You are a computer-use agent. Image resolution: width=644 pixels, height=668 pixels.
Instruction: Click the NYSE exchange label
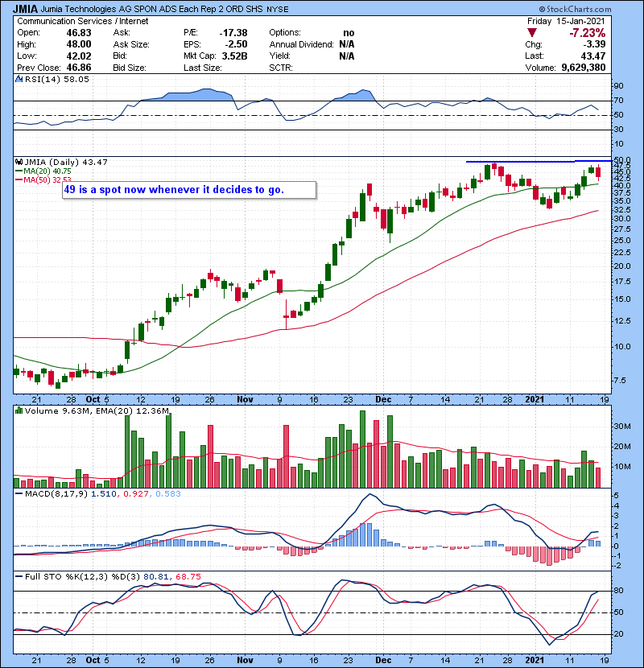click(278, 10)
